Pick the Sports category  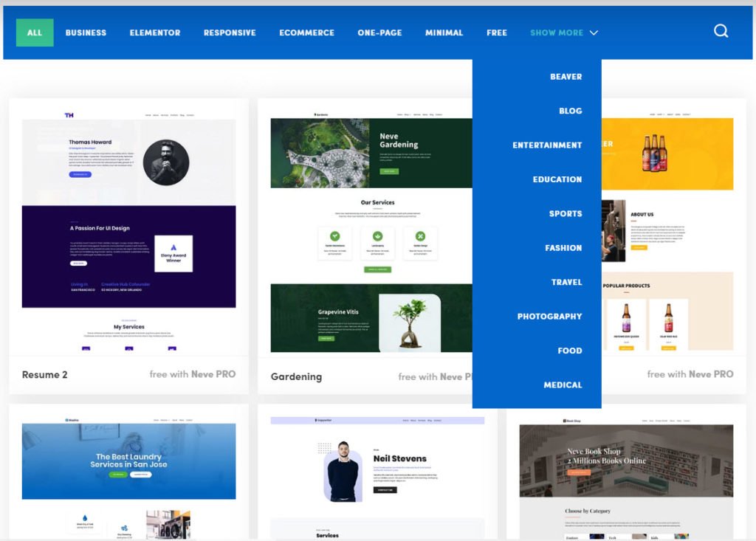click(x=566, y=213)
